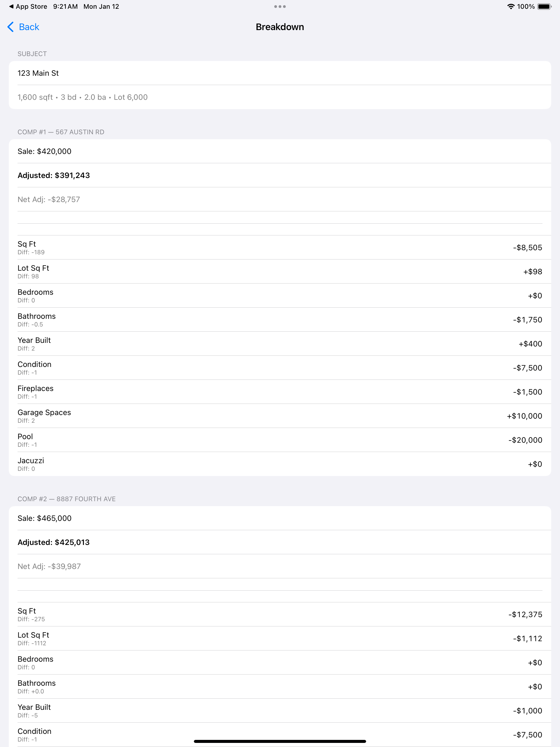The height and width of the screenshot is (747, 560).
Task: Return to App Store via status bar
Action: coord(28,6)
